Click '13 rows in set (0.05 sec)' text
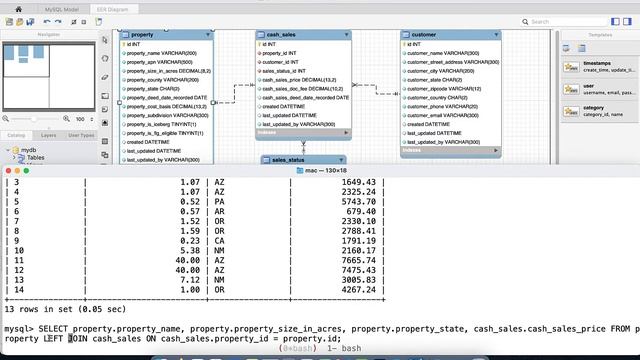Image resolution: width=640 pixels, height=360 pixels. click(65, 309)
